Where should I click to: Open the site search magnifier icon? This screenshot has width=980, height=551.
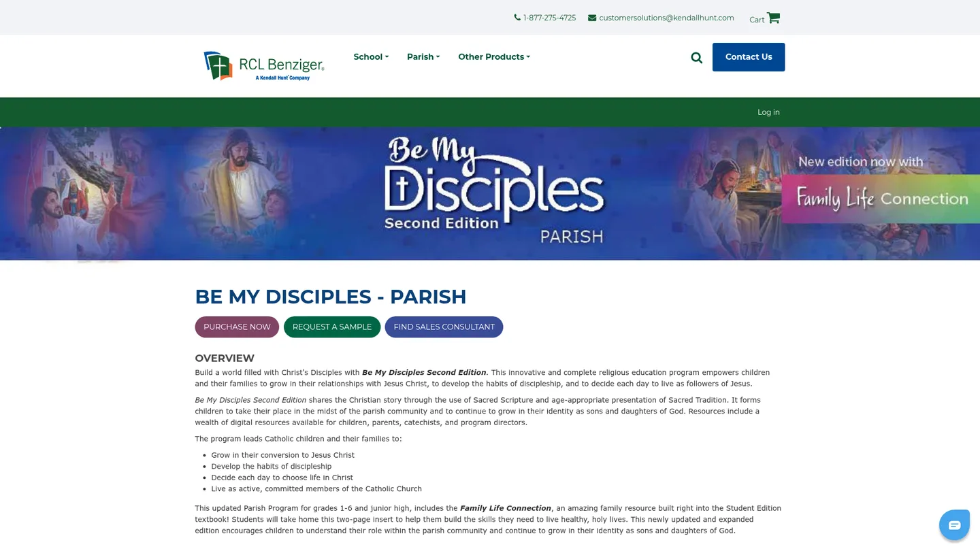point(696,58)
